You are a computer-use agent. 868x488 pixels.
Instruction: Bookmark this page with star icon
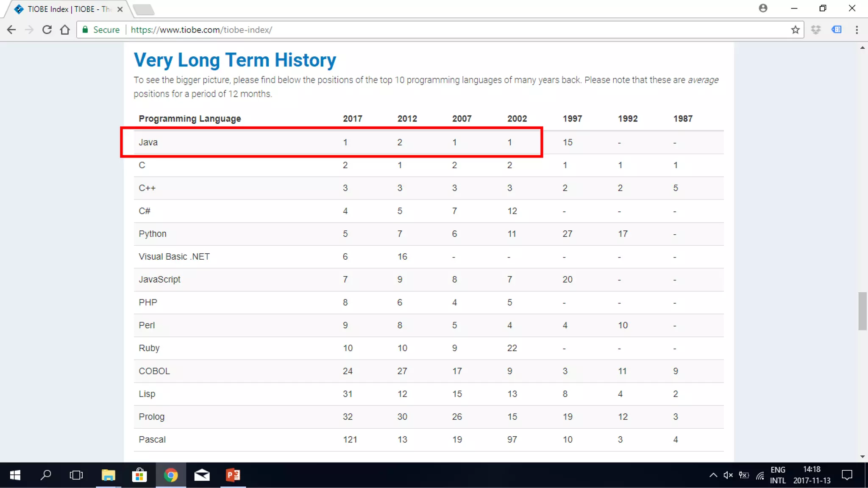(795, 30)
